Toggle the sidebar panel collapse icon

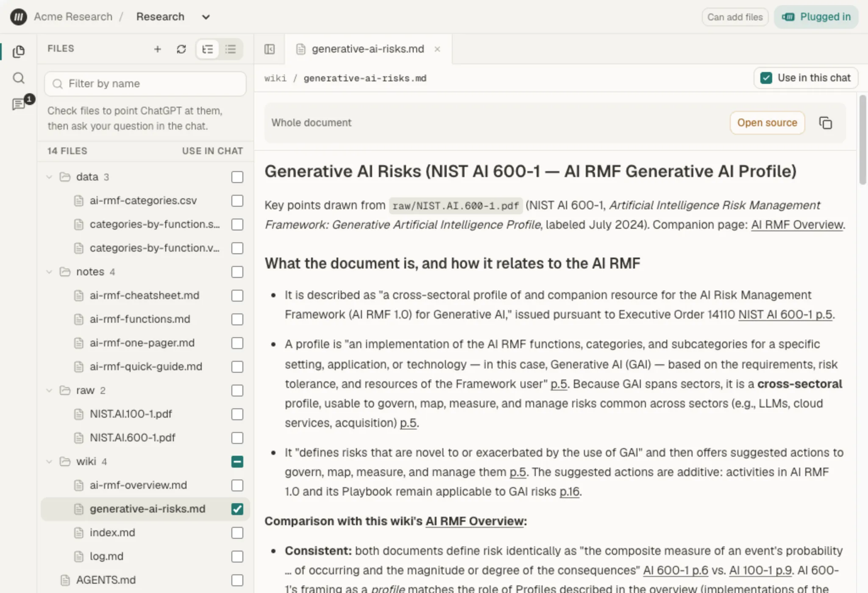[x=270, y=49]
